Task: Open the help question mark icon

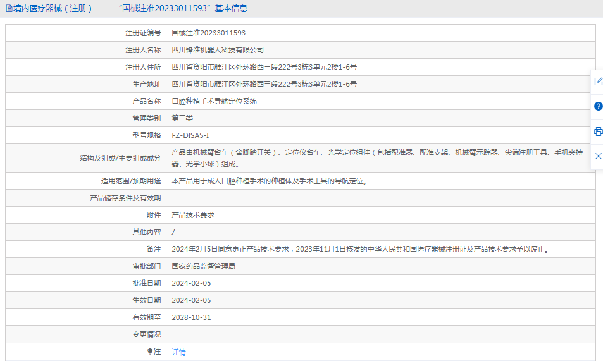Action: pyautogui.click(x=599, y=106)
